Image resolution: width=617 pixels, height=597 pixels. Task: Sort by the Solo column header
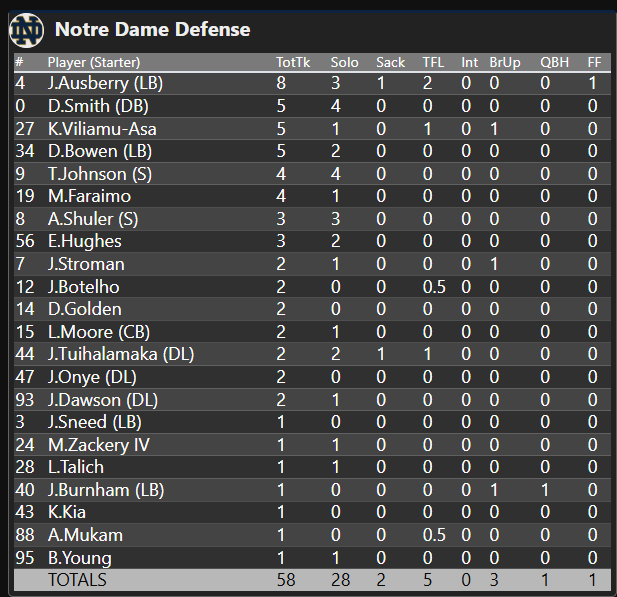pyautogui.click(x=344, y=62)
